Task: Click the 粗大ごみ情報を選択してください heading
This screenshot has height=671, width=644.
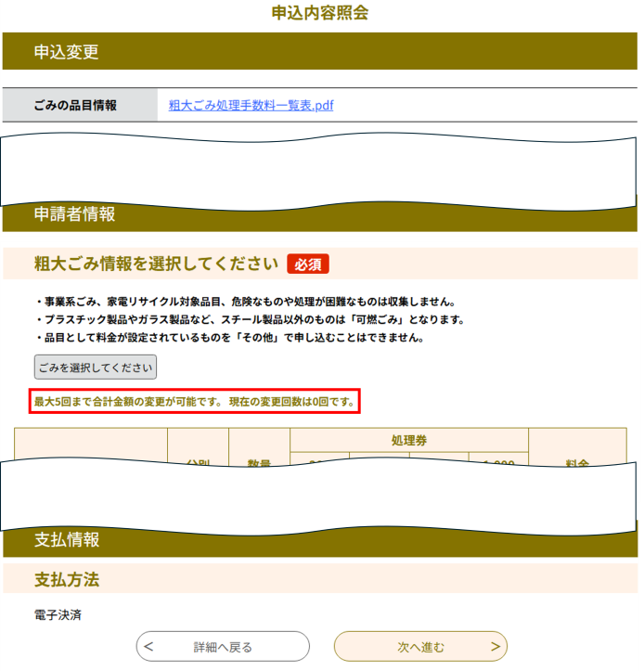Action: (156, 264)
